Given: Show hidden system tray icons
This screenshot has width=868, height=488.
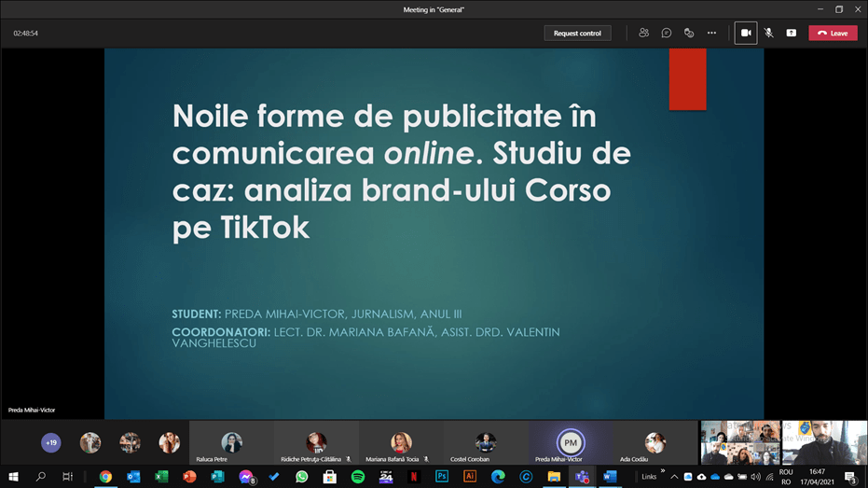Looking at the screenshot, I should [674, 477].
